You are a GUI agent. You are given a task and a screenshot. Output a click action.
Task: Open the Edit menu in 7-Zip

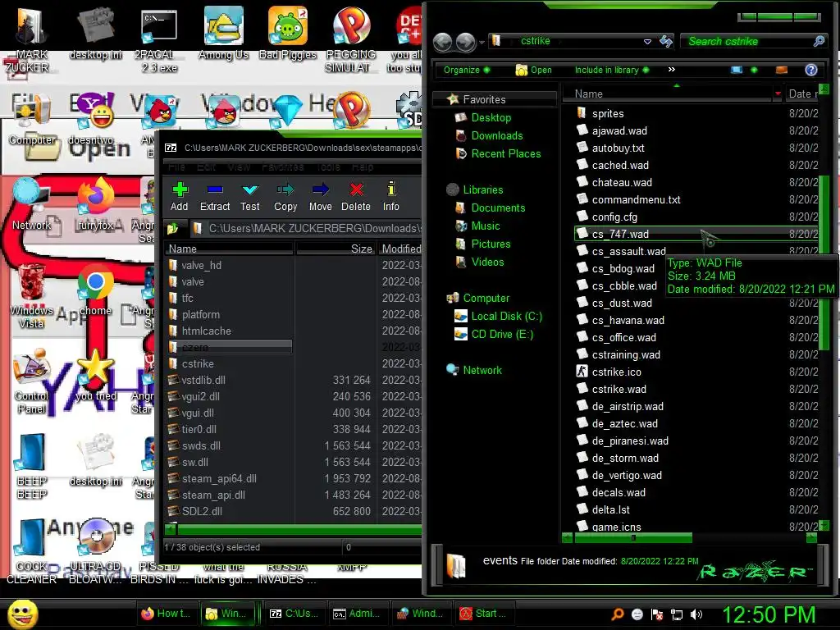[x=206, y=167]
